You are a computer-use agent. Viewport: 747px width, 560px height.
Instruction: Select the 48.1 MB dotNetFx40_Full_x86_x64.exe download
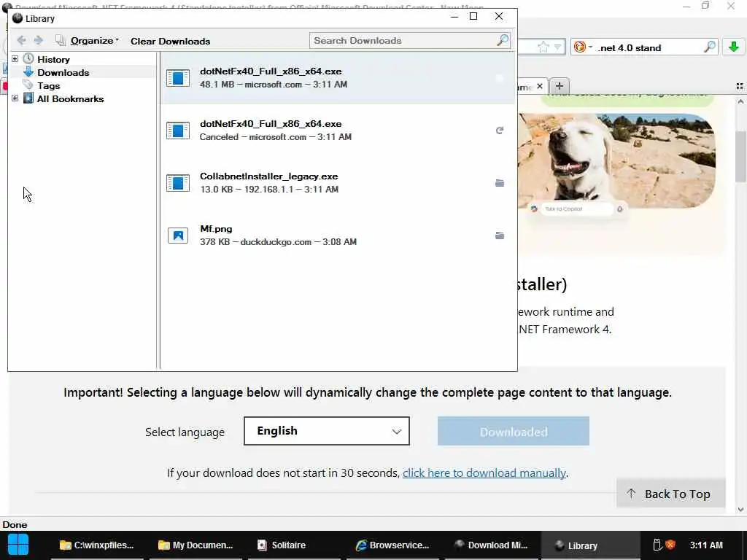point(337,77)
